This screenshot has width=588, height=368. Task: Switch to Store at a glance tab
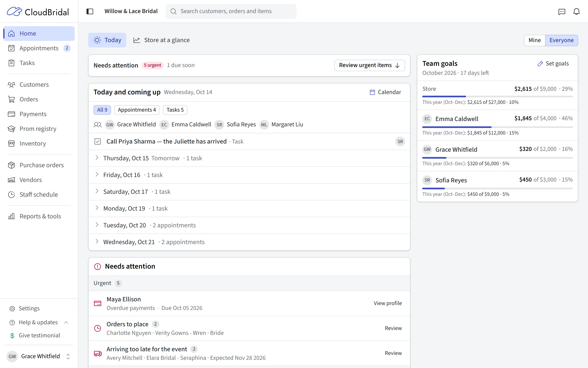161,40
